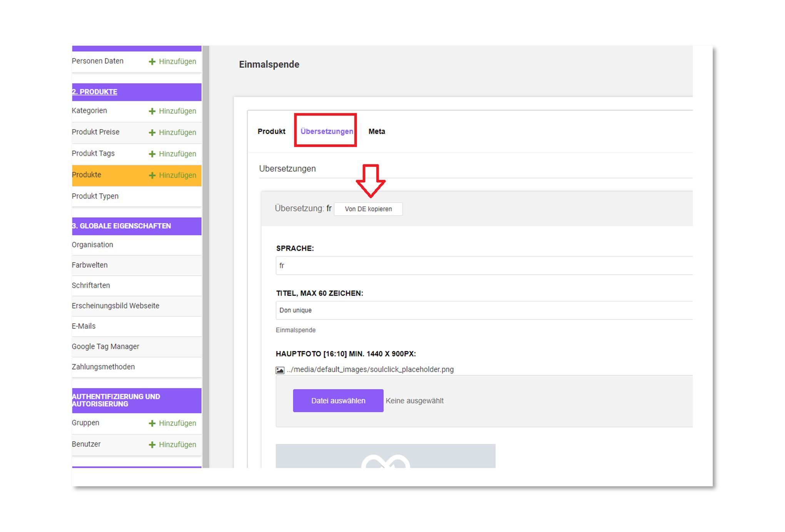Open Zahlungsmethoden in the sidebar
785x532 pixels.
(x=103, y=367)
